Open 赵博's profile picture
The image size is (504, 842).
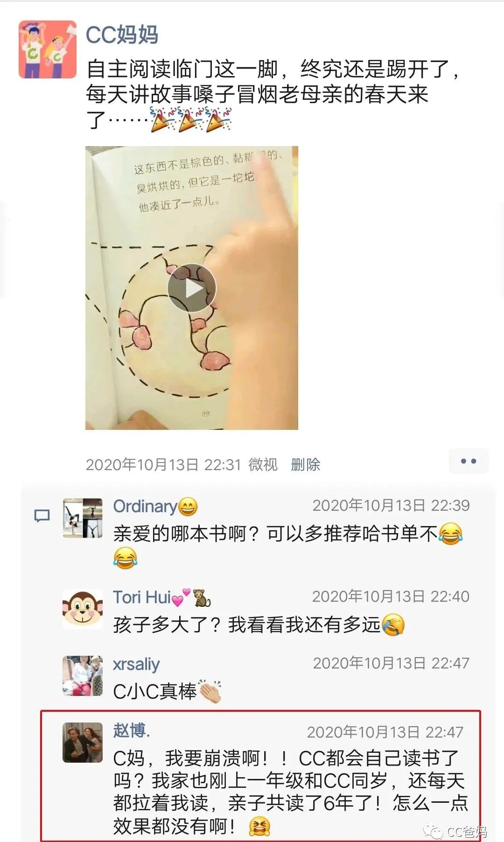pyautogui.click(x=83, y=743)
